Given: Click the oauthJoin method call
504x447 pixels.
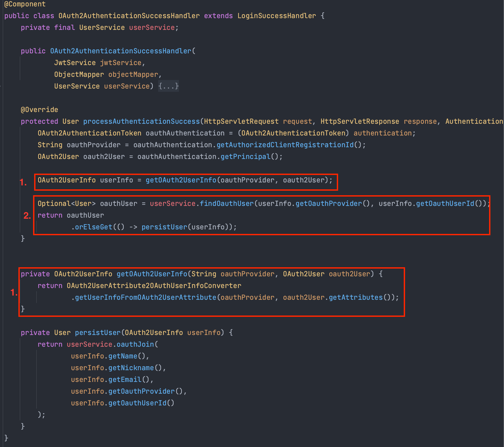Looking at the screenshot, I should pos(135,344).
